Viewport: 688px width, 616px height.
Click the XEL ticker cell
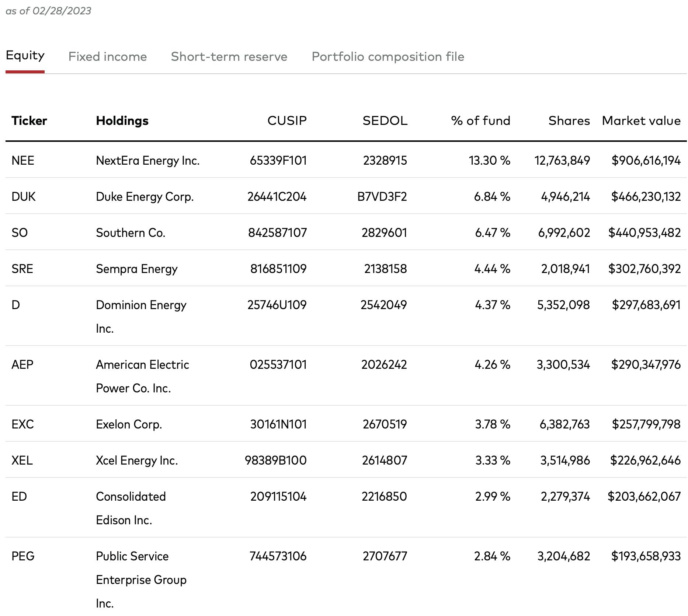[22, 460]
